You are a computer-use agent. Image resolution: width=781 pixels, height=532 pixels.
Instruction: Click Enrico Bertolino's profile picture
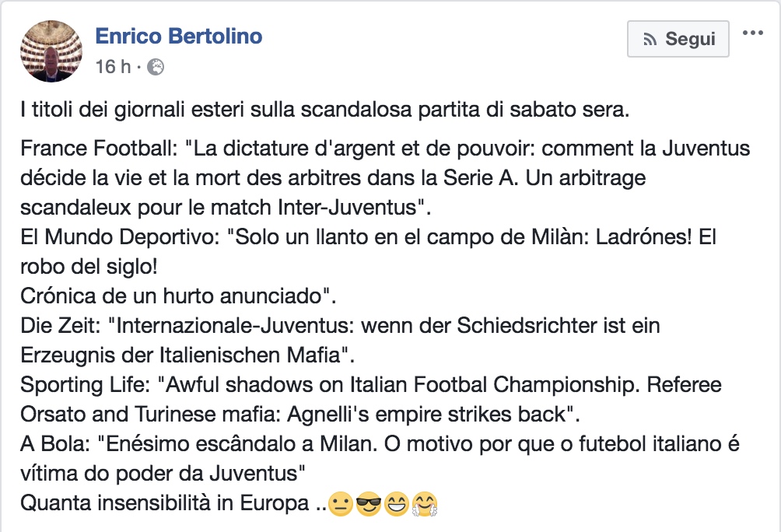(51, 50)
